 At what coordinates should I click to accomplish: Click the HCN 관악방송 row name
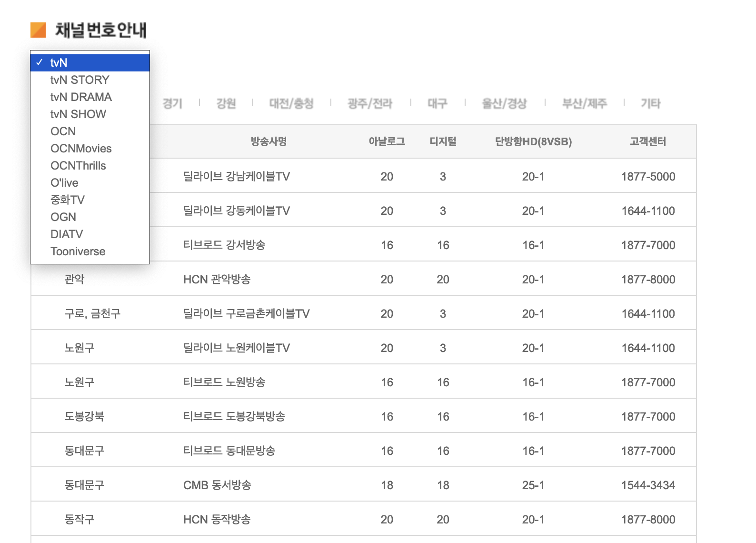pos(217,279)
